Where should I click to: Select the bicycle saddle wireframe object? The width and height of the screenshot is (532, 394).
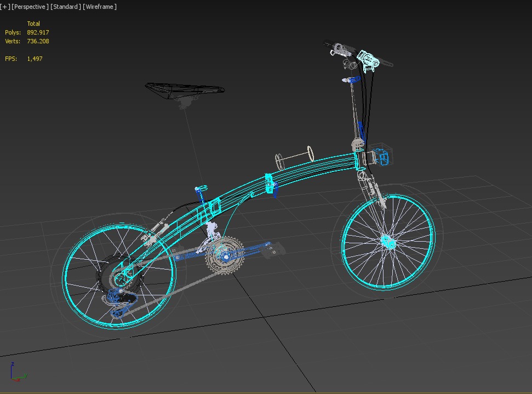coord(184,90)
